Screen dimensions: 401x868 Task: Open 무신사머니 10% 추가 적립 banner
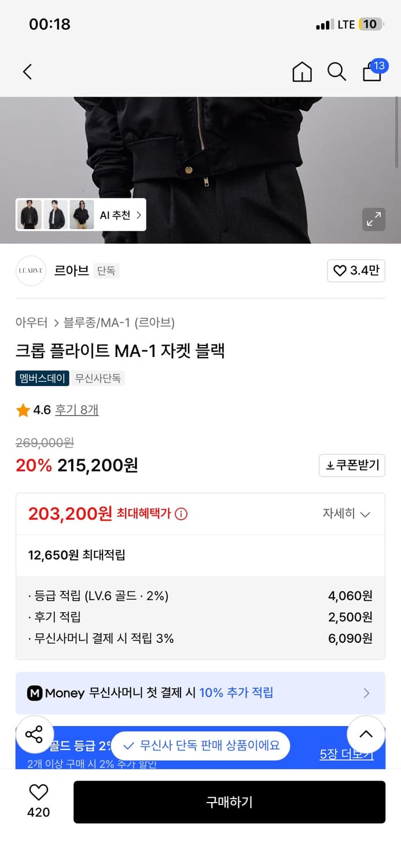200,693
